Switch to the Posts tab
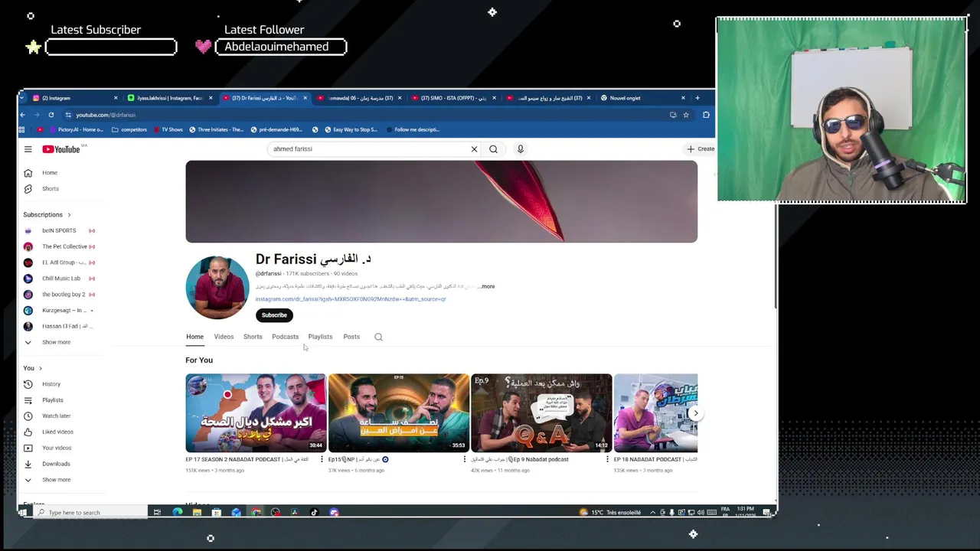Screen dimensions: 980x551 pyautogui.click(x=351, y=337)
